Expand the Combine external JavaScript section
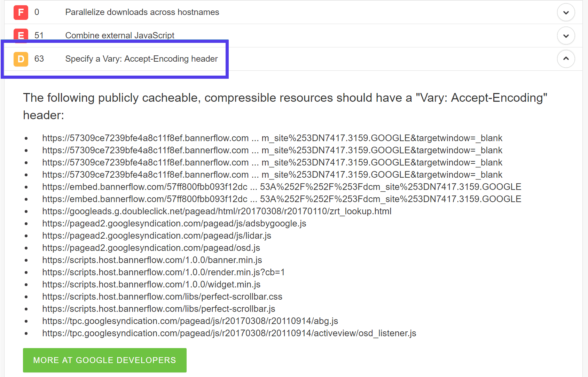This screenshot has width=588, height=377. click(566, 35)
